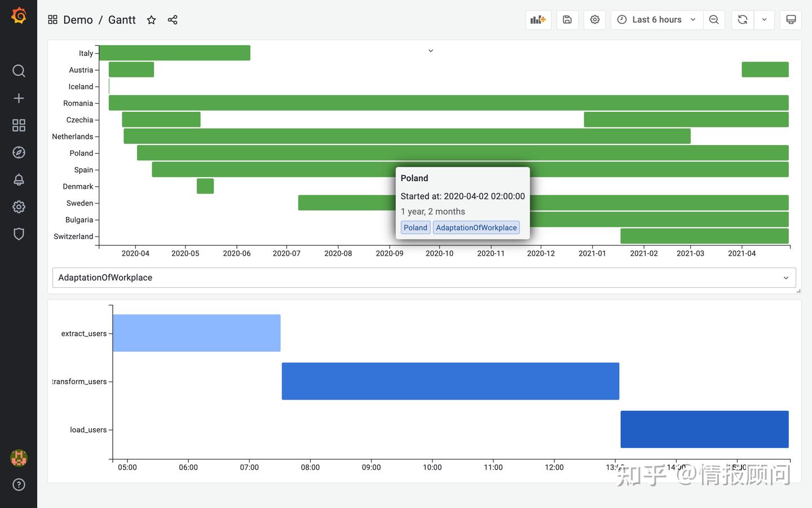
Task: Open dashboard settings gear
Action: click(594, 20)
